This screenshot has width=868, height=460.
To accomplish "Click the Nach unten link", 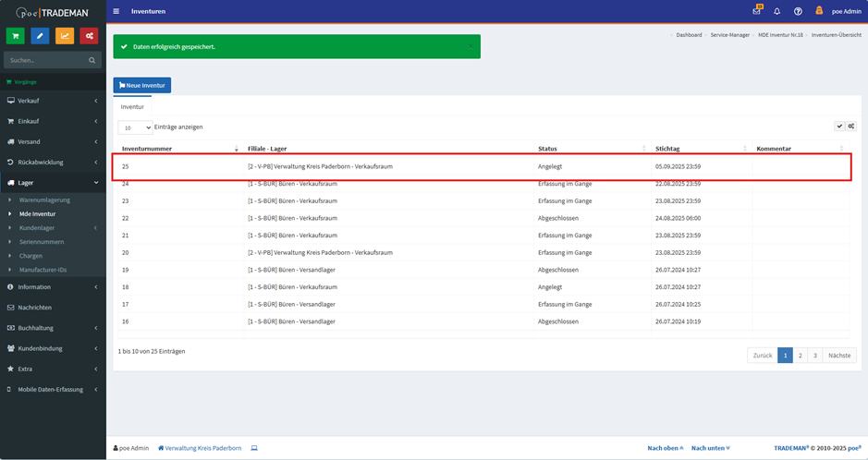I will pyautogui.click(x=710, y=448).
